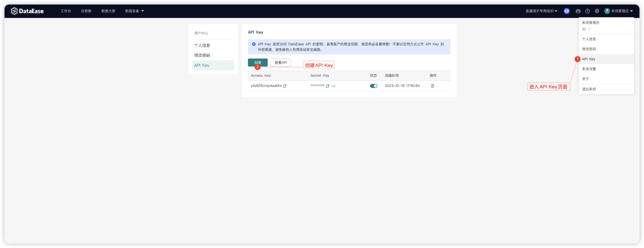Click the Secret Key column header
This screenshot has height=248, width=644.
[320, 76]
